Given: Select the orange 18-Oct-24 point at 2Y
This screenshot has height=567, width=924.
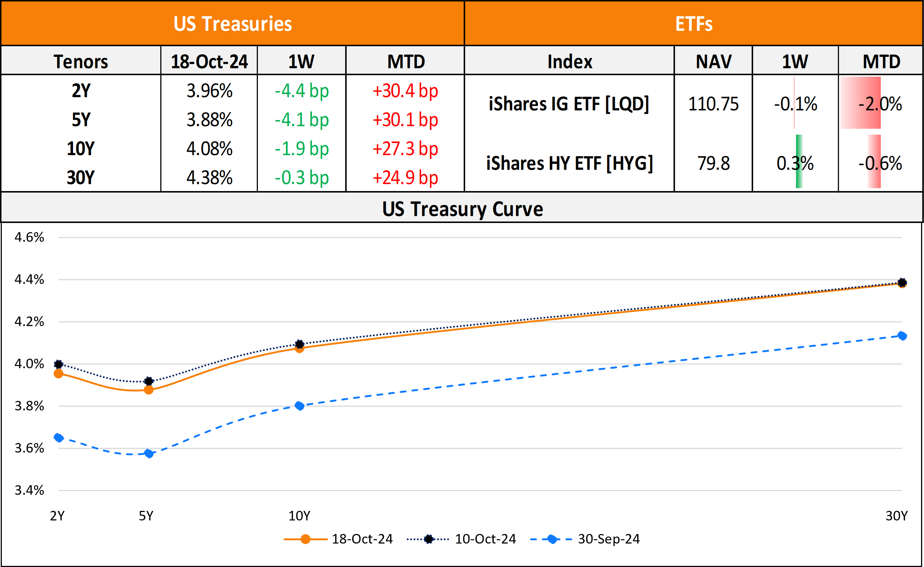Looking at the screenshot, I should pyautogui.click(x=58, y=373).
